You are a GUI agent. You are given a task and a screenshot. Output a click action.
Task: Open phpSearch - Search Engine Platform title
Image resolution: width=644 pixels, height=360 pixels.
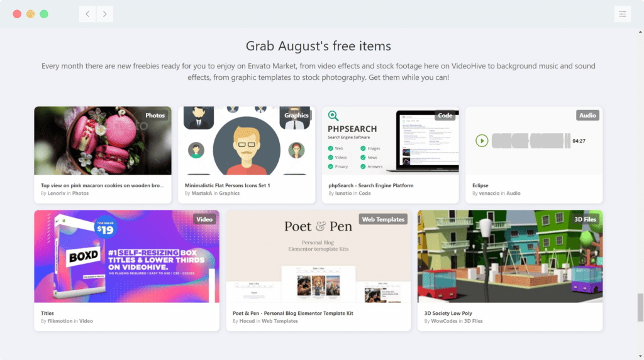pyautogui.click(x=371, y=185)
